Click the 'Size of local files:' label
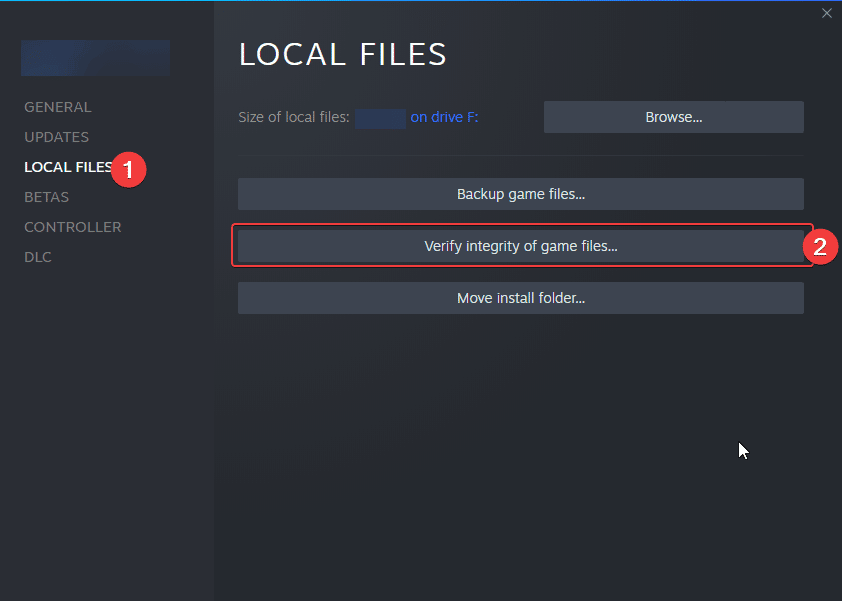This screenshot has width=842, height=601. 294,117
